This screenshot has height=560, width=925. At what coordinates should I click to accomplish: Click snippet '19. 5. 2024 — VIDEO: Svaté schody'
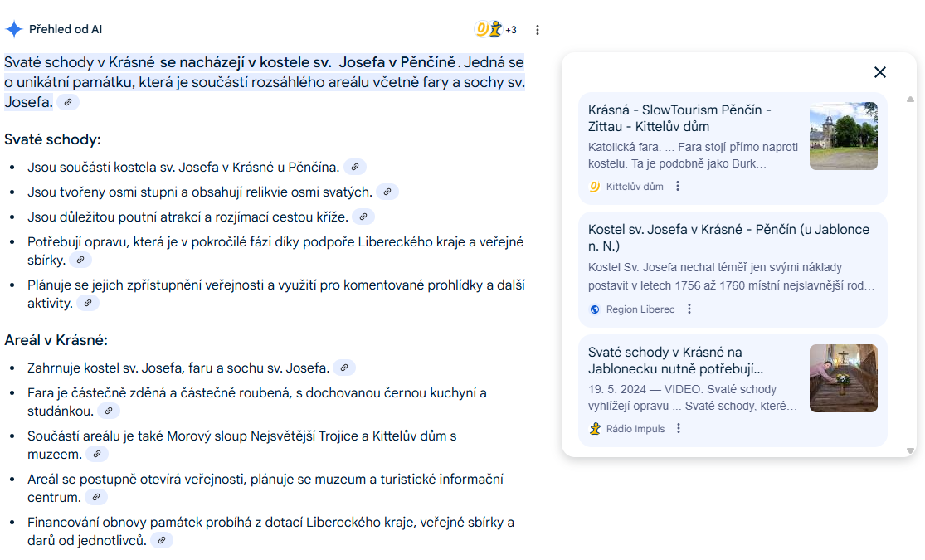click(683, 389)
